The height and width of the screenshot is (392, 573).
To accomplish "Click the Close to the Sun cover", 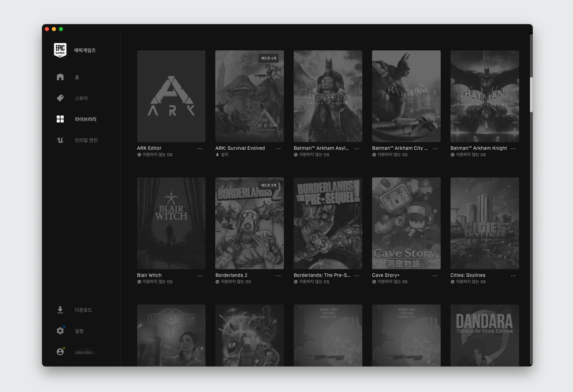I will [x=171, y=335].
